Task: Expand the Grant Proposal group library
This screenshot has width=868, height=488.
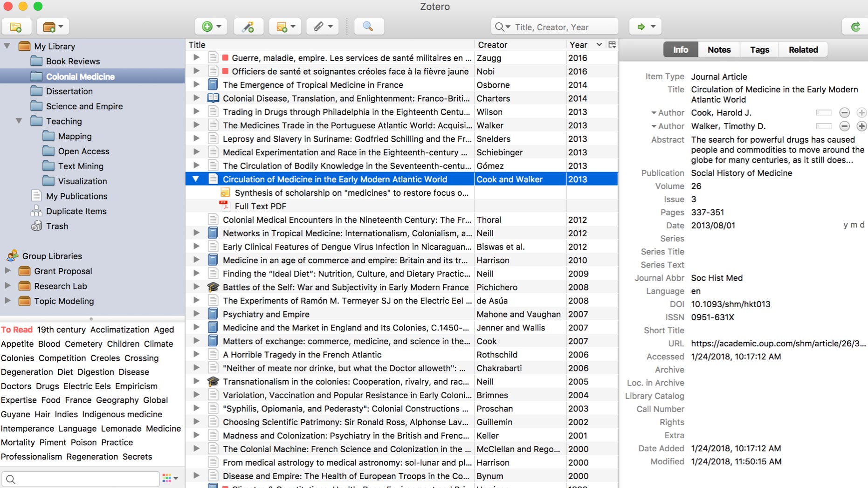Action: point(7,271)
